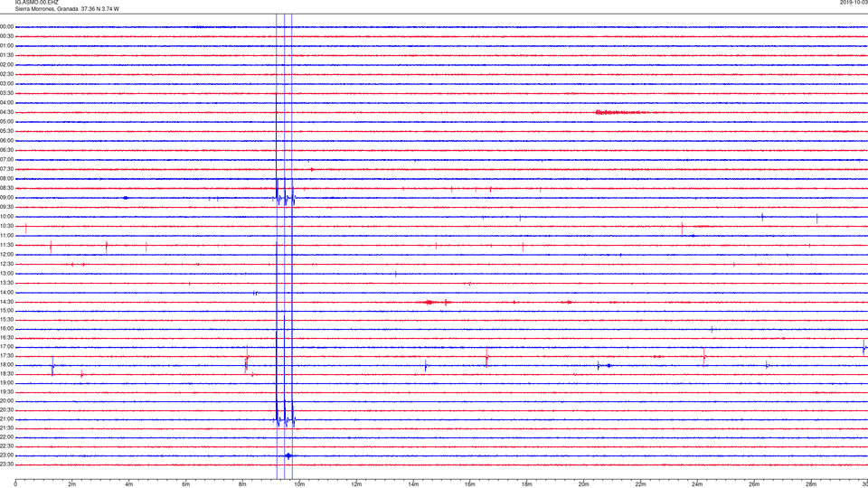Pick the 15:00 trace label
The width and height of the screenshot is (868, 488).
click(x=7, y=311)
